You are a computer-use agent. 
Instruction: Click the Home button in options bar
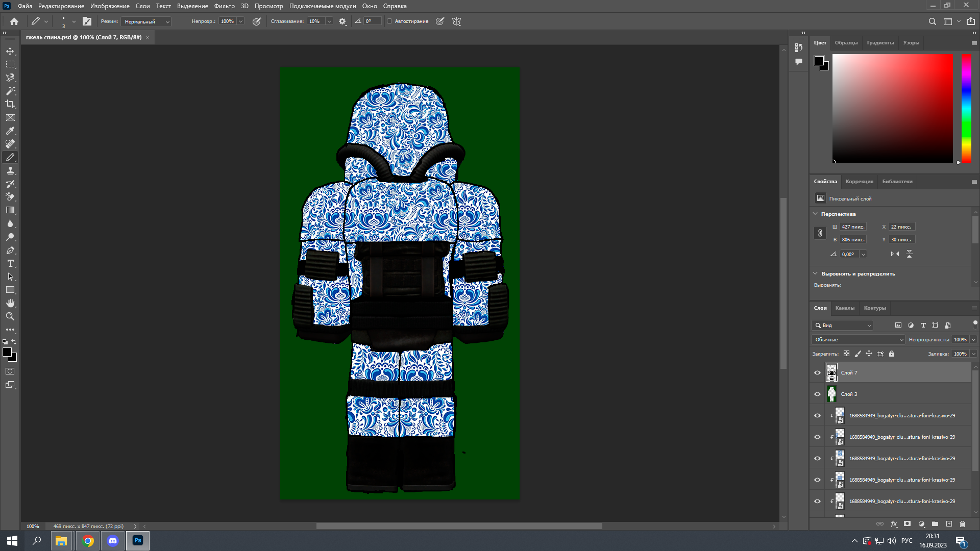pos(14,21)
